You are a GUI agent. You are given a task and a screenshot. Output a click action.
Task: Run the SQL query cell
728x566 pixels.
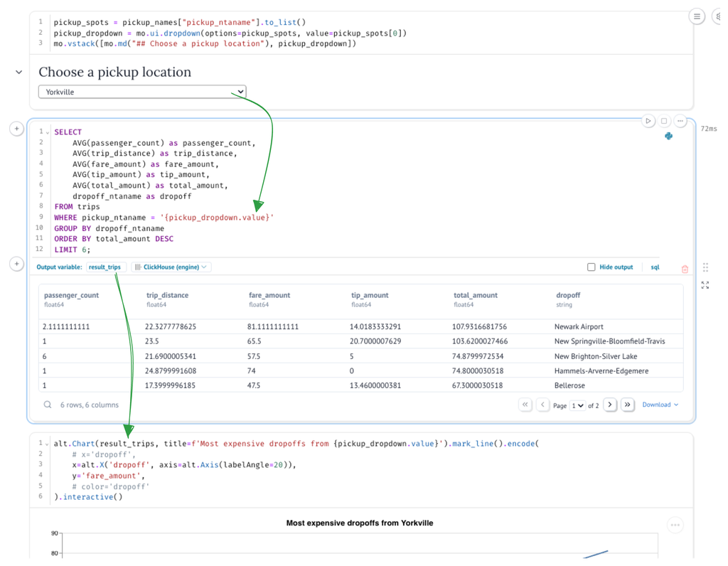point(648,121)
